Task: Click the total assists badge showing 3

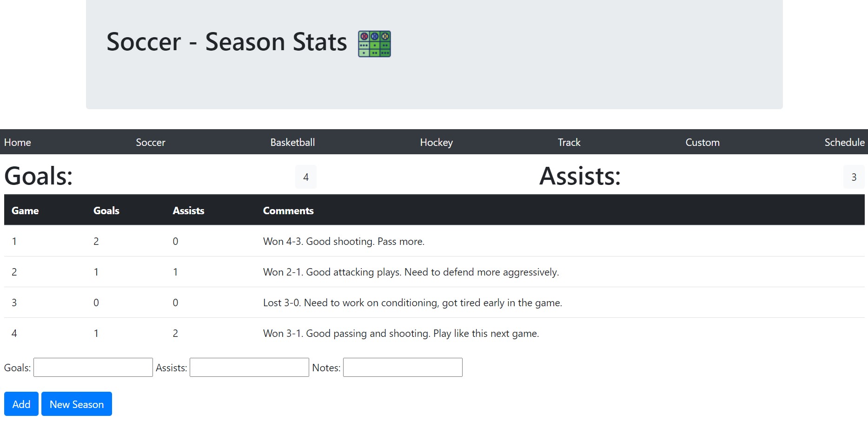Action: click(x=854, y=177)
